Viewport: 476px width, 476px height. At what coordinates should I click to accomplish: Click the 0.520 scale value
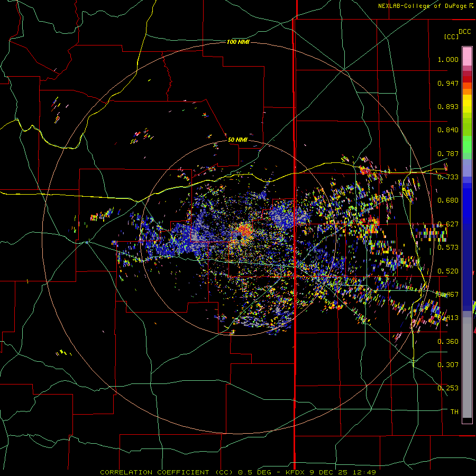pos(448,271)
